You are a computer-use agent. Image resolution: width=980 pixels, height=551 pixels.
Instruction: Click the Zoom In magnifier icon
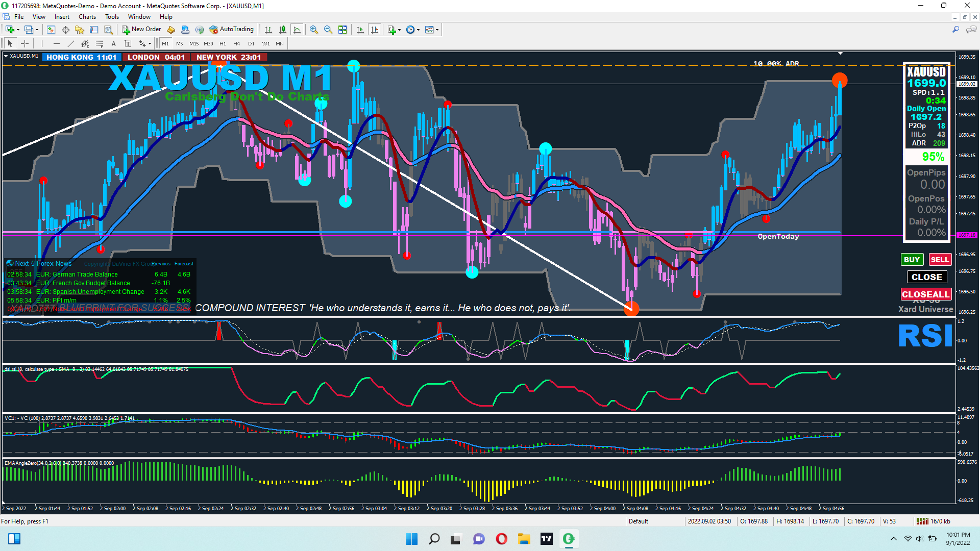(x=314, y=30)
